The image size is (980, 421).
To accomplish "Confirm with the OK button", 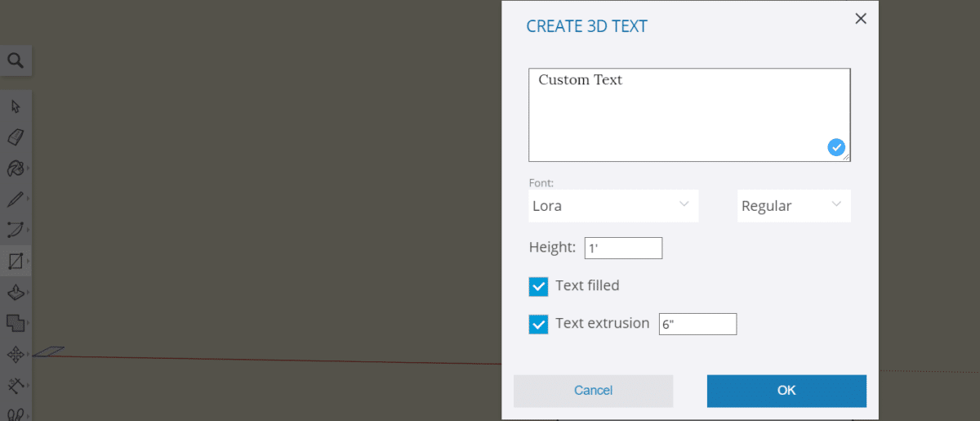I will tap(786, 391).
